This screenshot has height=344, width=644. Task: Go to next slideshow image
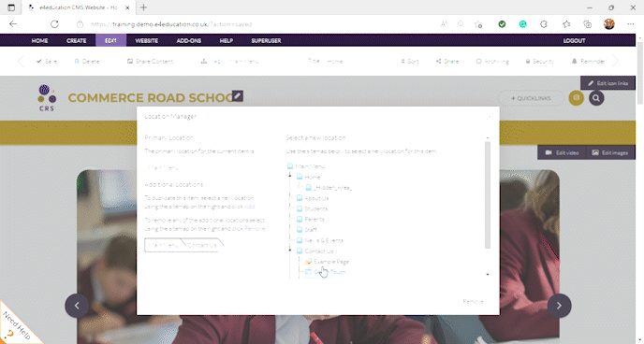click(x=559, y=306)
